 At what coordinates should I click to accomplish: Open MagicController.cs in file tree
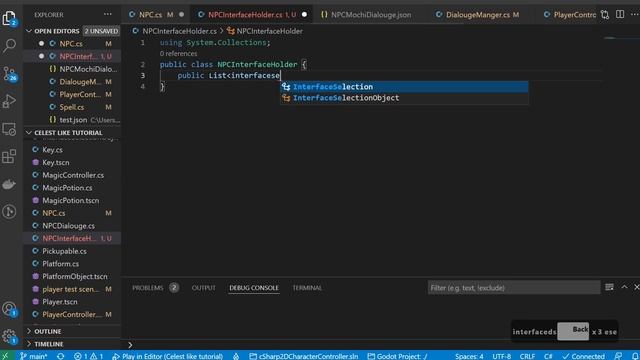(72, 175)
